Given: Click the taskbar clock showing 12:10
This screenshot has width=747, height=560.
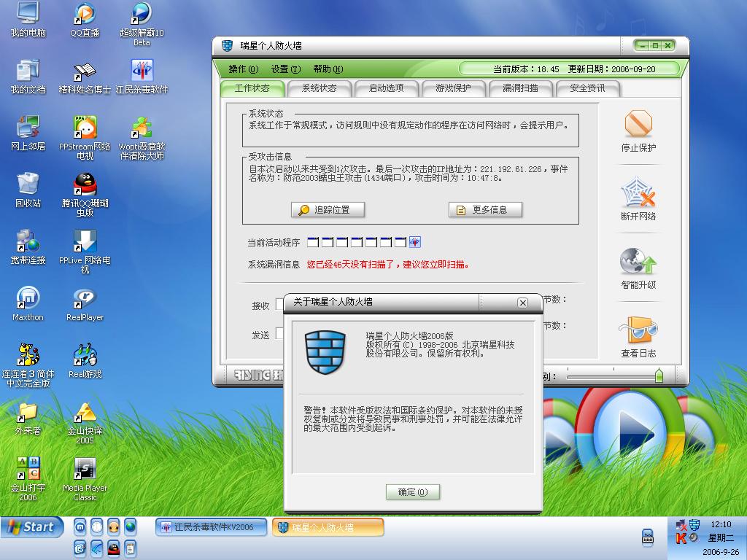Looking at the screenshot, I should click(x=721, y=524).
